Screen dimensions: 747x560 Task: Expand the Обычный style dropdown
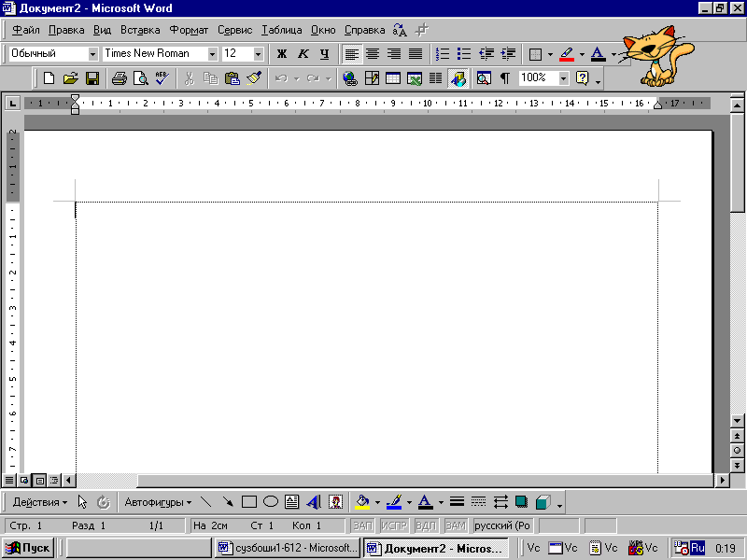(x=92, y=54)
